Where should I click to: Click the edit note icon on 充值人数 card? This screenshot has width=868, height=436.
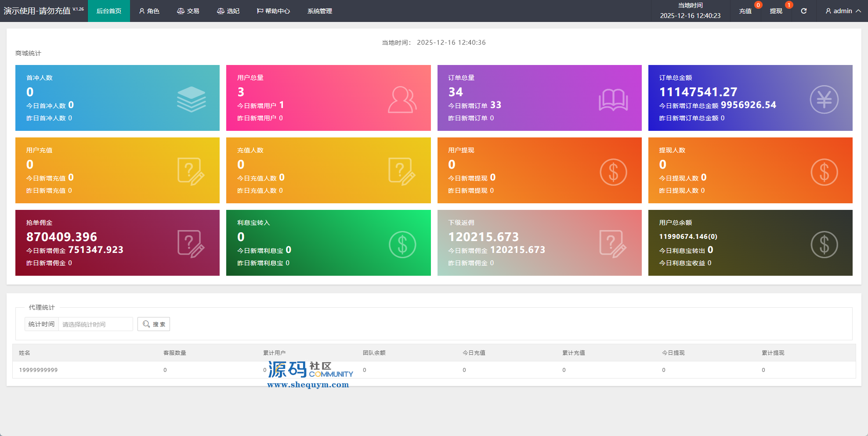click(401, 171)
